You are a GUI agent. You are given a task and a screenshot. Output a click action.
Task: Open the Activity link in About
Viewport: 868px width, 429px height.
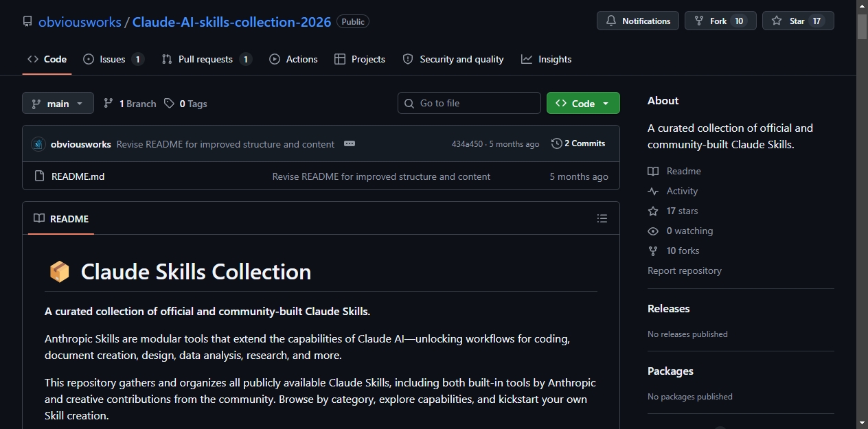673,191
